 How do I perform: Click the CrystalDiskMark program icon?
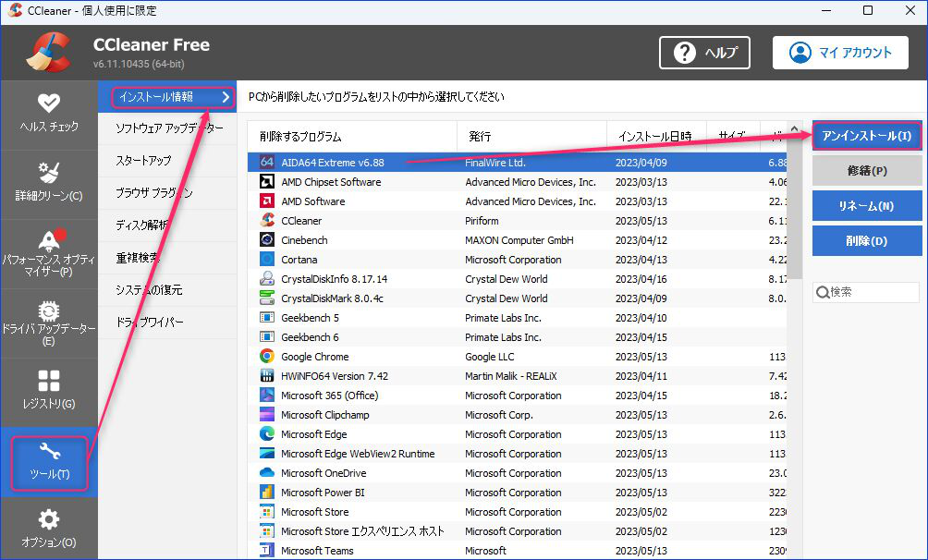point(267,298)
